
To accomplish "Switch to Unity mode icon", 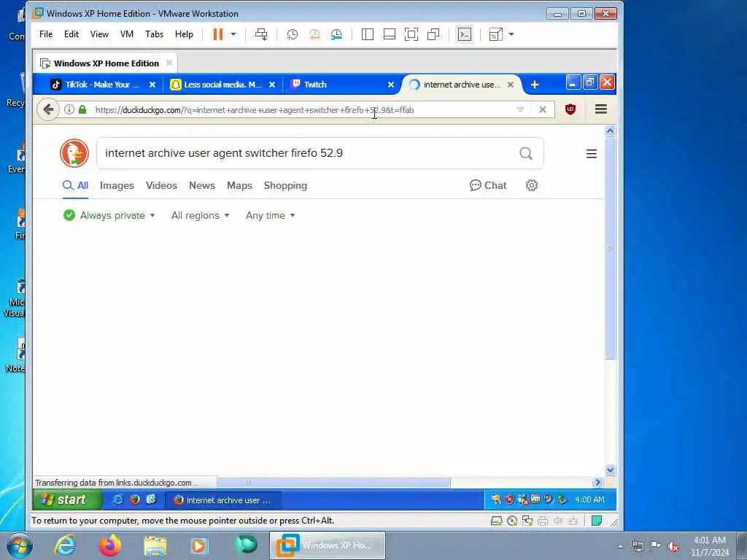I will click(x=433, y=34).
